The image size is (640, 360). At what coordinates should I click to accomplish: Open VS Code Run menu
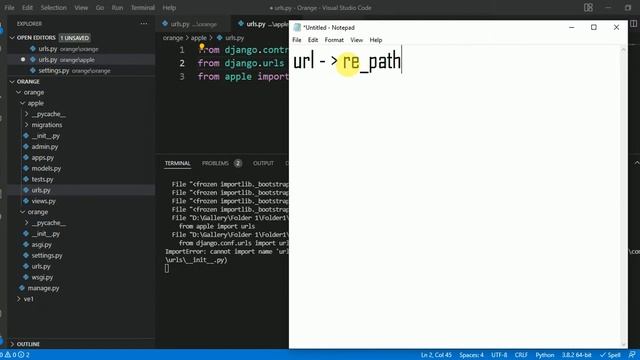[x=117, y=8]
